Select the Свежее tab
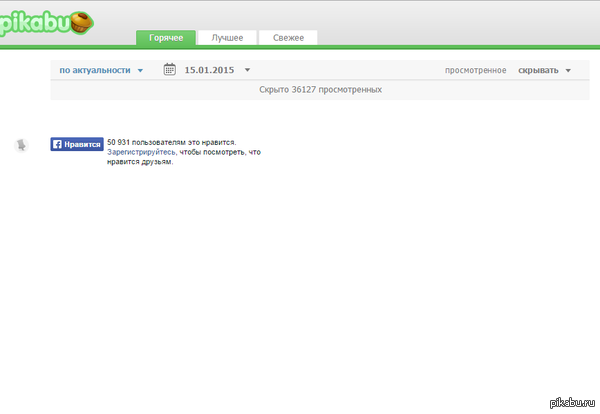The width and height of the screenshot is (600, 414). click(288, 38)
